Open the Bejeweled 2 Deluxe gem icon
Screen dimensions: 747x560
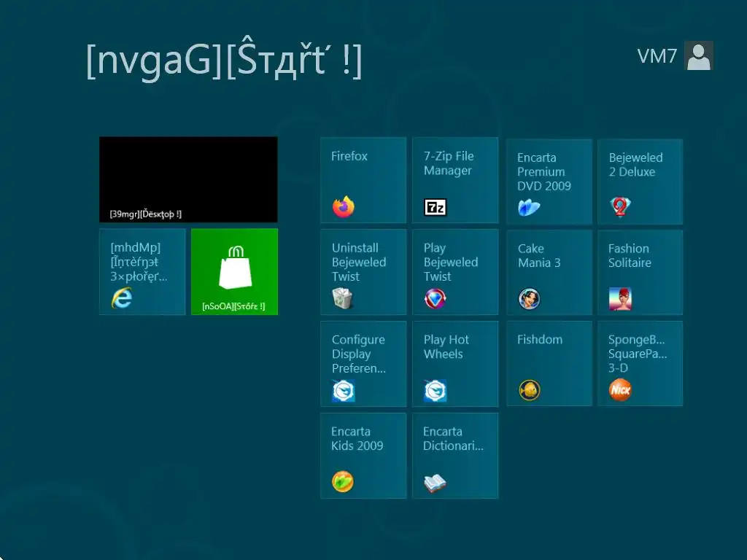click(620, 206)
